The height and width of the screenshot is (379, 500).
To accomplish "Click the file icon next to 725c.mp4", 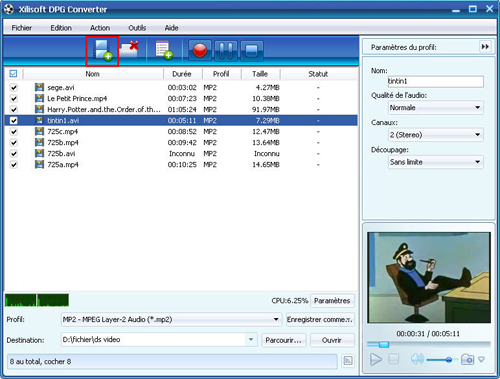I will click(x=39, y=131).
